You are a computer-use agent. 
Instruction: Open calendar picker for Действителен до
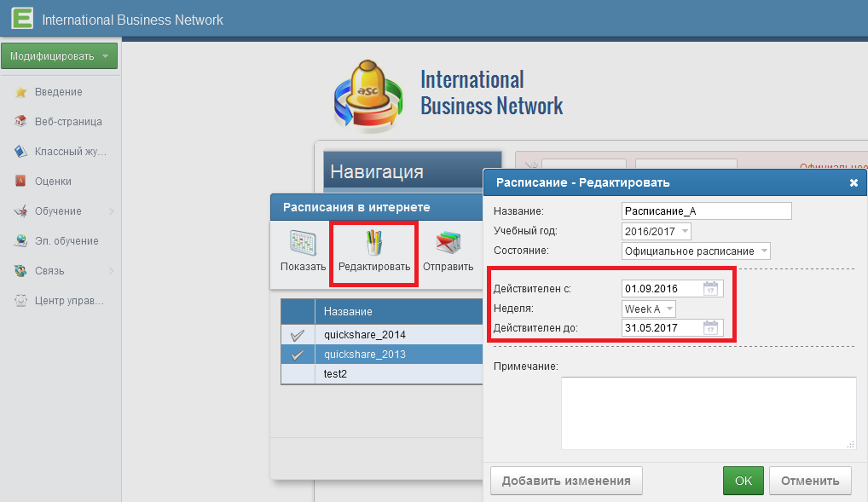pos(710,327)
